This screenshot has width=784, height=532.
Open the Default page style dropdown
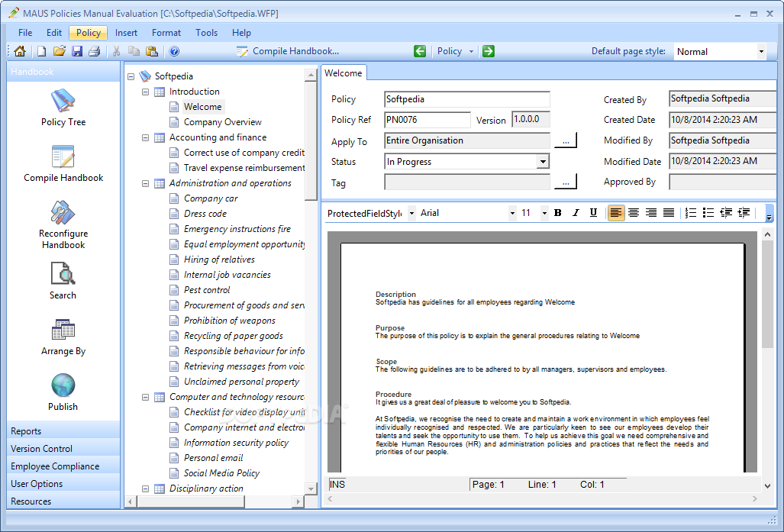click(x=761, y=51)
